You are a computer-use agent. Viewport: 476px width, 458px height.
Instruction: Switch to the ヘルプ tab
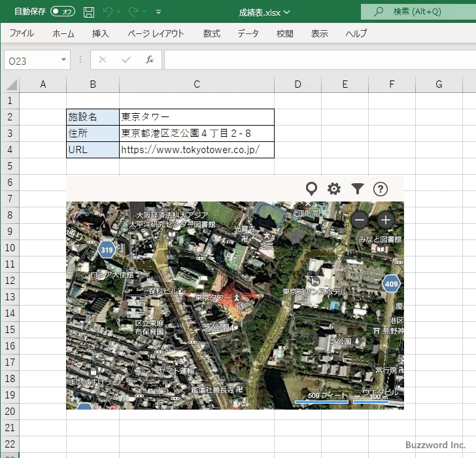point(356,33)
